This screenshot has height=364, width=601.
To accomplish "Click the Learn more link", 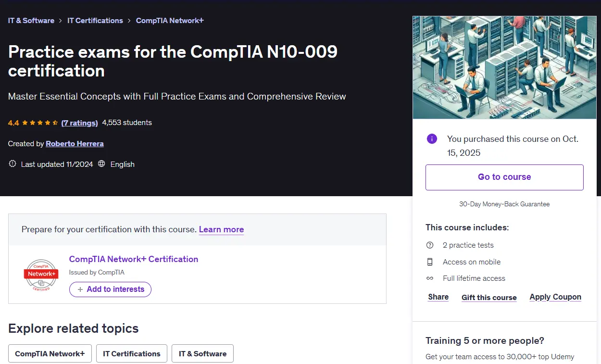I will tap(221, 229).
